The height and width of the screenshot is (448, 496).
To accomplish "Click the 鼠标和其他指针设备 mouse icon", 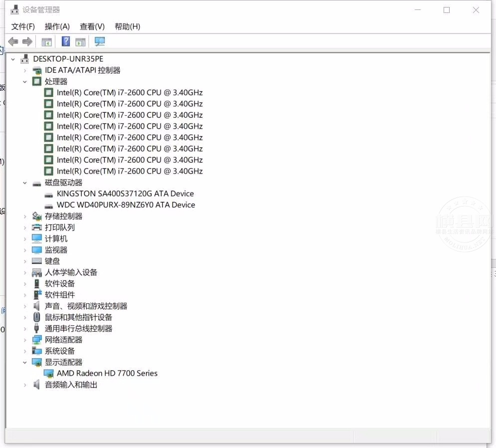I will click(37, 317).
